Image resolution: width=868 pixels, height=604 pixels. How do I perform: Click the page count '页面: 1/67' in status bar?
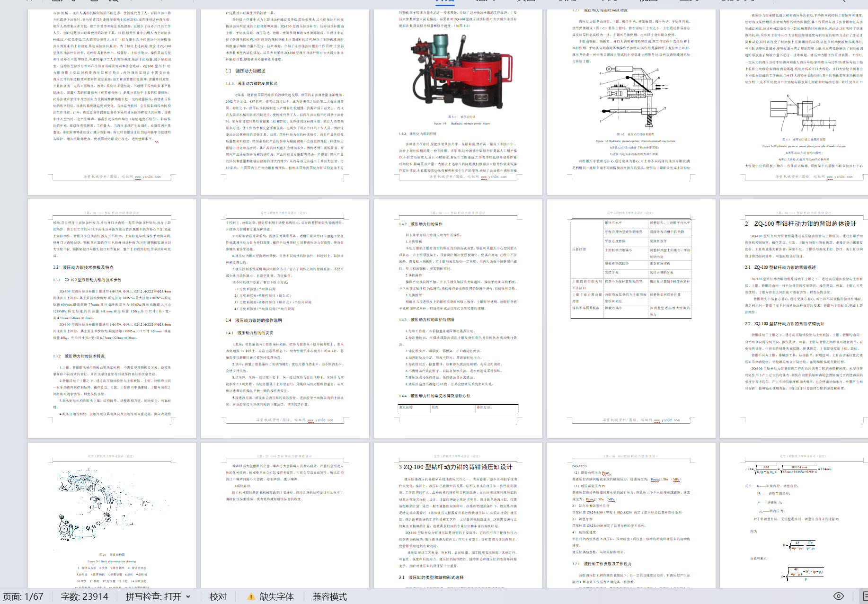pos(23,596)
